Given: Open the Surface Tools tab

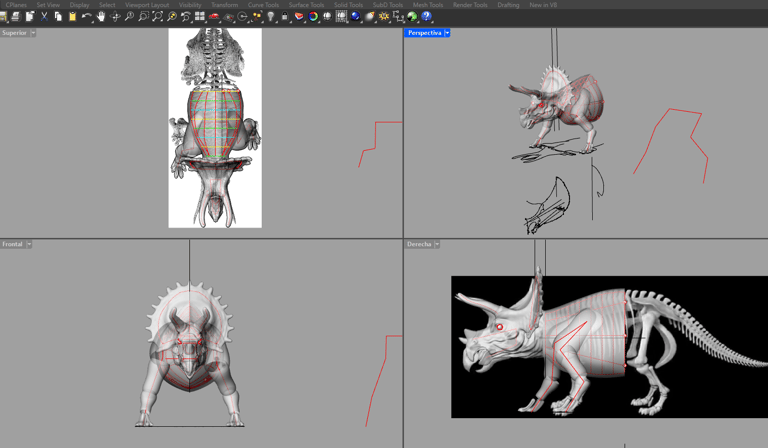Looking at the screenshot, I should coord(306,5).
